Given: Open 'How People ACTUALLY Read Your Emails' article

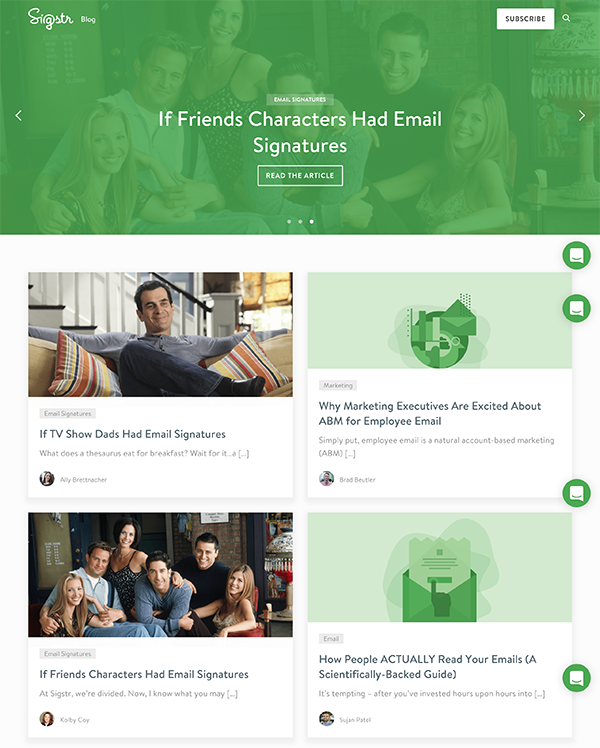Looking at the screenshot, I should tap(427, 666).
